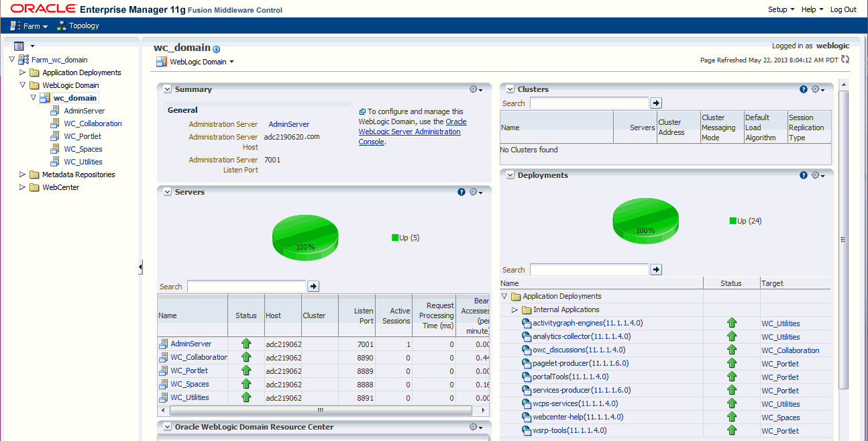Select wc_domain in navigation tree
868x441 pixels.
75,98
